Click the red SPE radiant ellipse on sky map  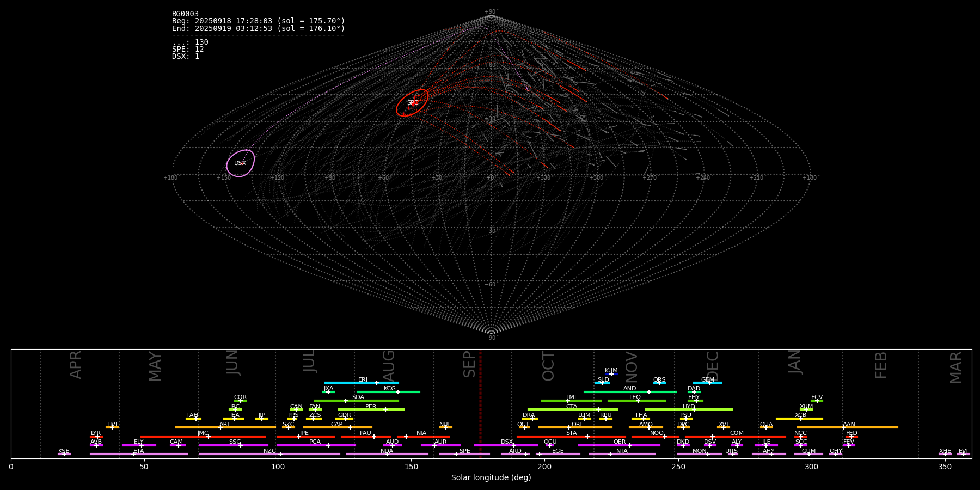412,103
